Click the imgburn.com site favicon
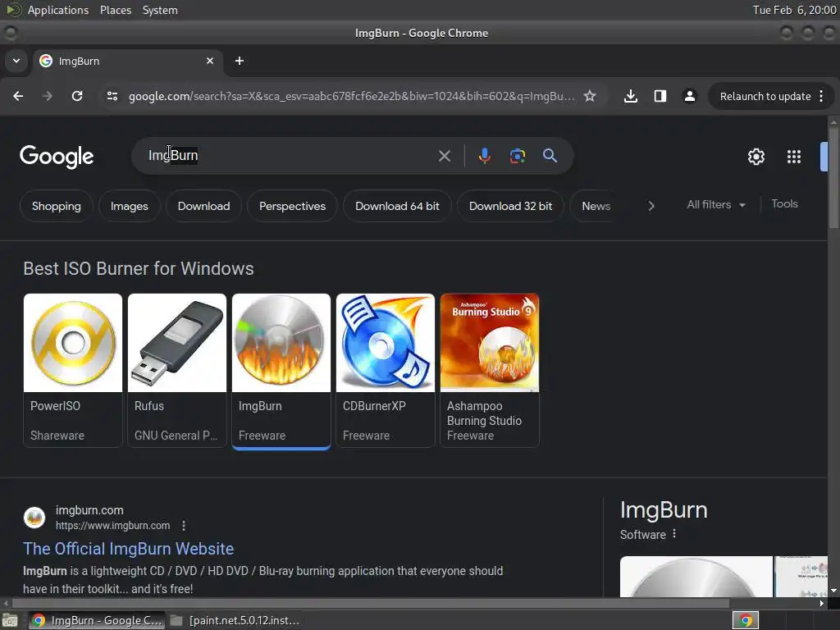The height and width of the screenshot is (630, 840). (34, 518)
